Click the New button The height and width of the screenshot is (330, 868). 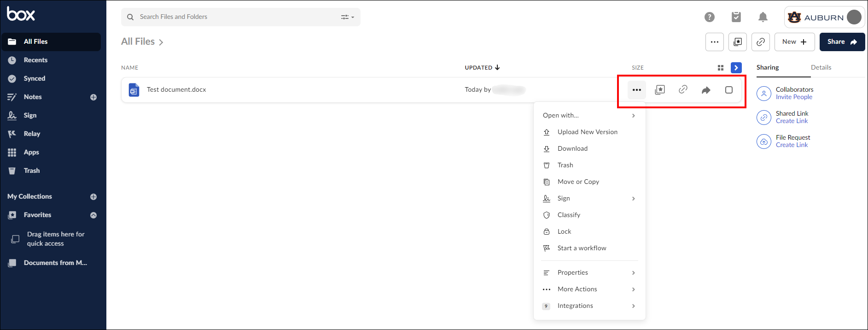pyautogui.click(x=794, y=42)
